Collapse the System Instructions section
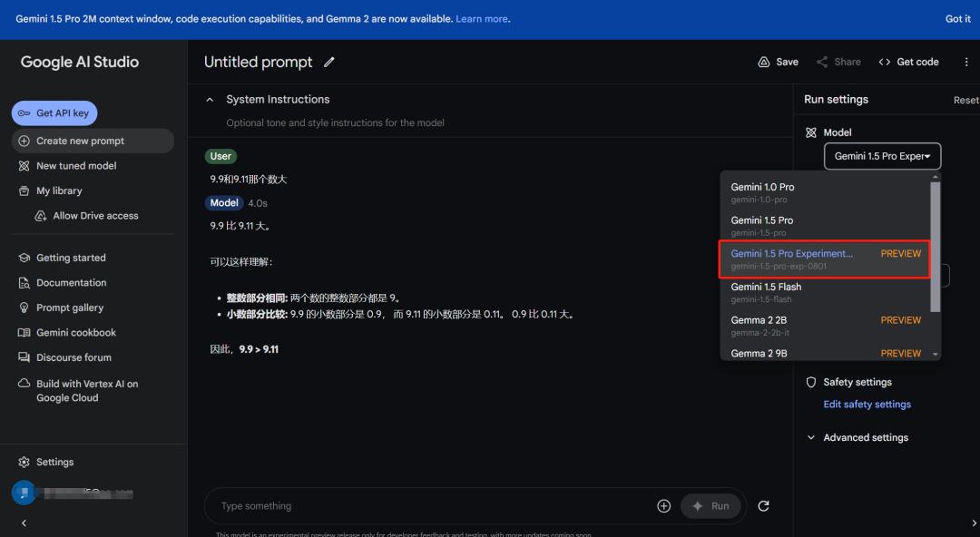This screenshot has height=537, width=980. tap(210, 98)
